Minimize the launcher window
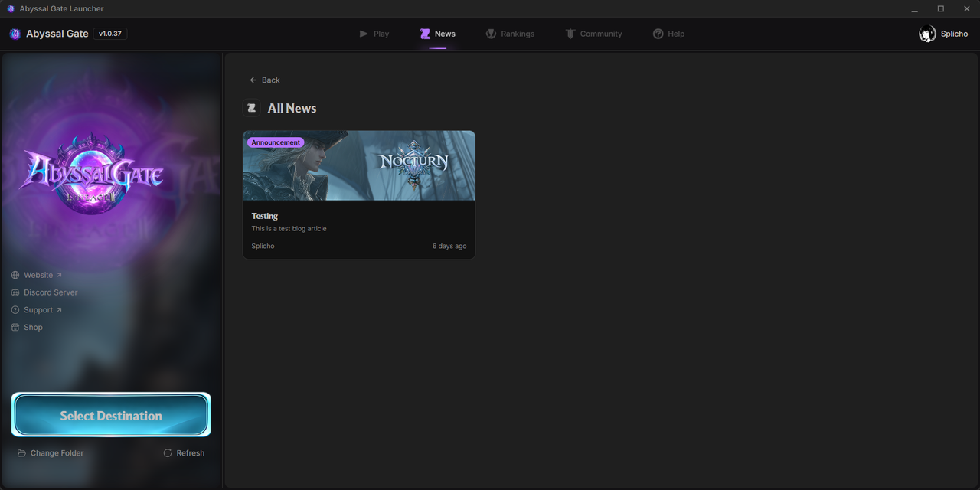The height and width of the screenshot is (490, 980). pos(915,8)
